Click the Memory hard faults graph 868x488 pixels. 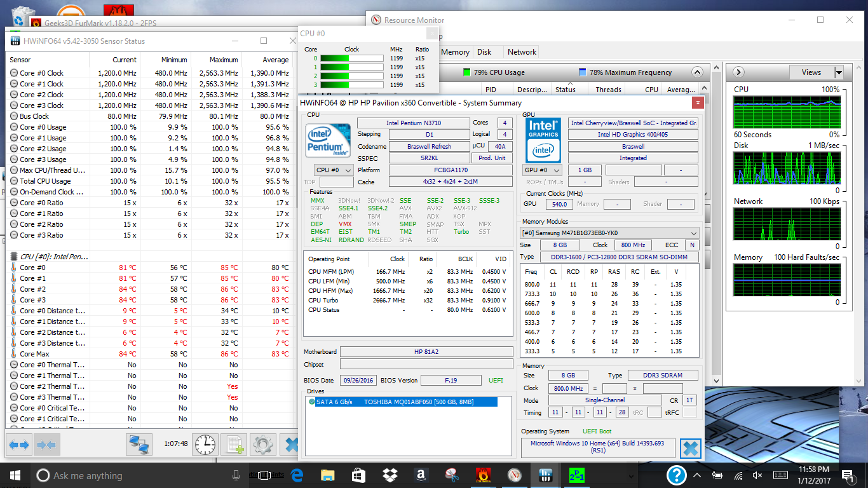(786, 280)
